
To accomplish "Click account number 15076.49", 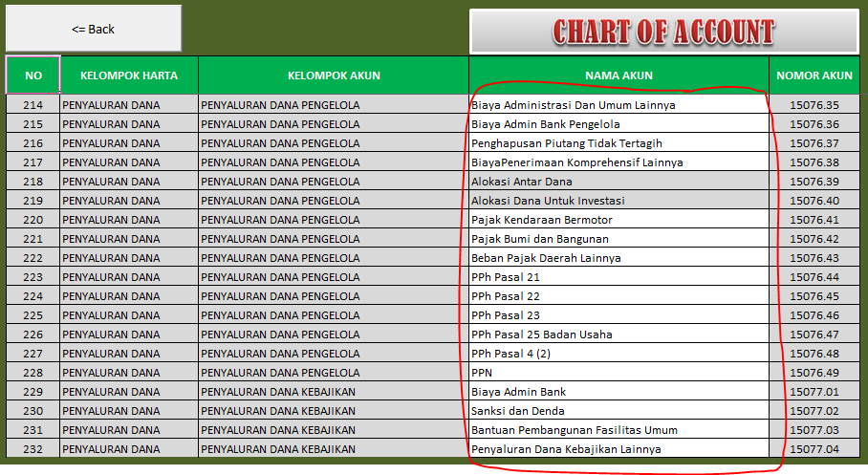I will pyautogui.click(x=814, y=372).
